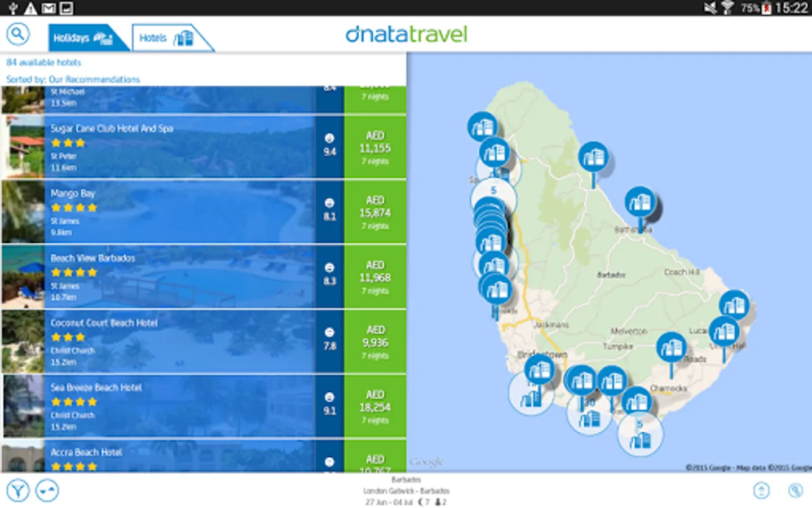Tap the Sorted by: Our Recommendations text
The image size is (812, 508).
pyautogui.click(x=73, y=79)
